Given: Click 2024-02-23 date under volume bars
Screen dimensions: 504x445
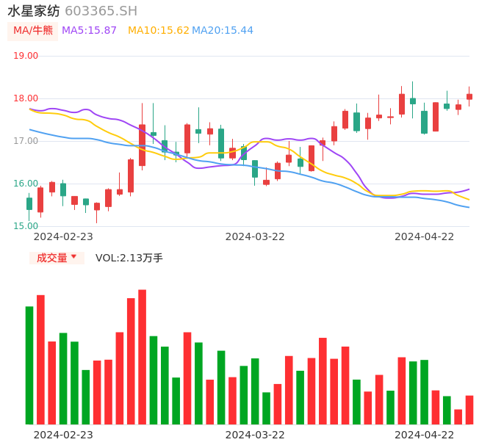Looking at the screenshot, I should (x=63, y=435).
